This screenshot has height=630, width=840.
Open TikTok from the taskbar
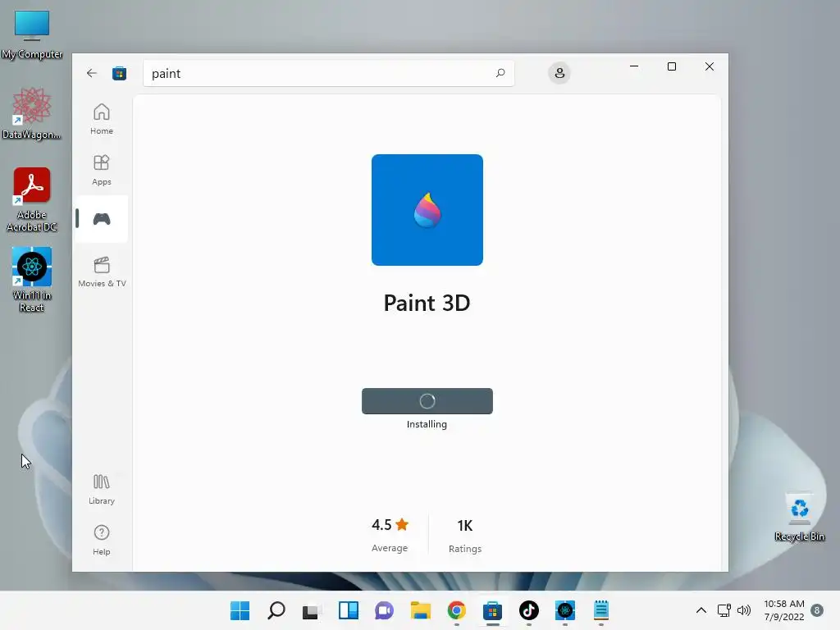(529, 610)
